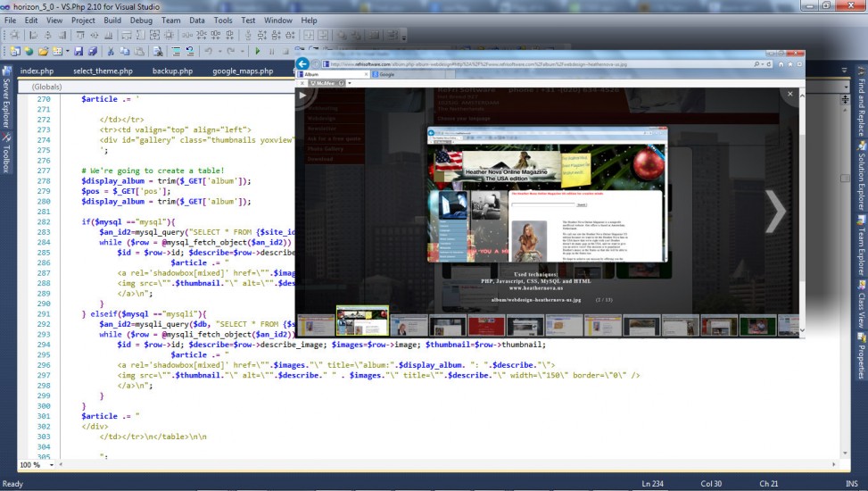Viewport: 868px width, 491px height.
Task: Click the Save All toolbar icon
Action: pos(93,52)
